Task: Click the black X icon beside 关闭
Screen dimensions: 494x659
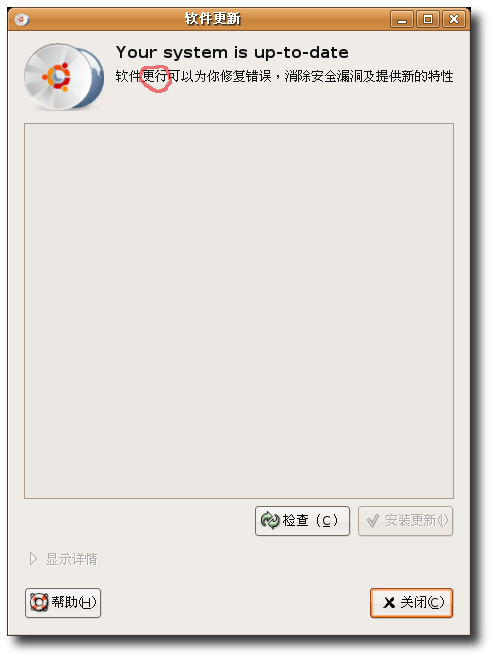Action: tap(389, 603)
